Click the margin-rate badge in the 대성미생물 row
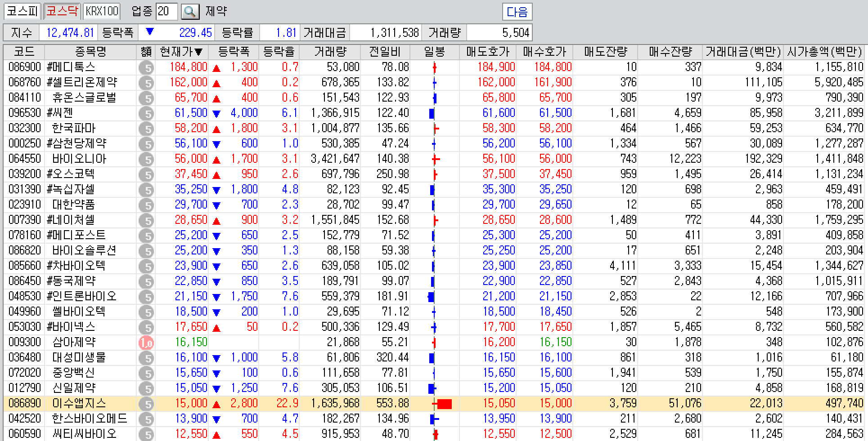The height and width of the screenshot is (441, 868). 146,359
